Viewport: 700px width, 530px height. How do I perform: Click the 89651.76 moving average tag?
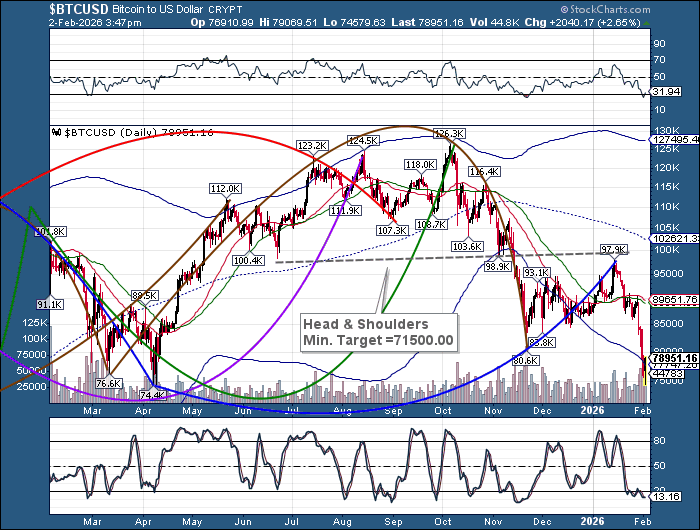673,299
